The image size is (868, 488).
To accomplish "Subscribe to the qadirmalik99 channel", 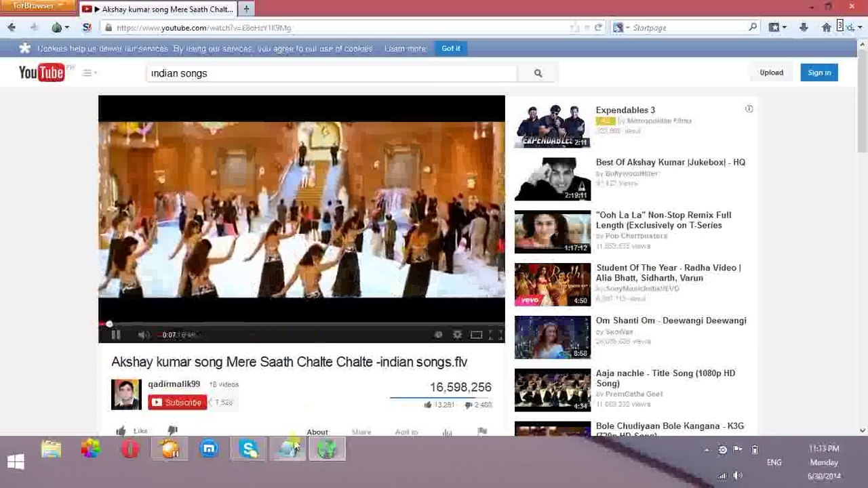I will click(178, 403).
